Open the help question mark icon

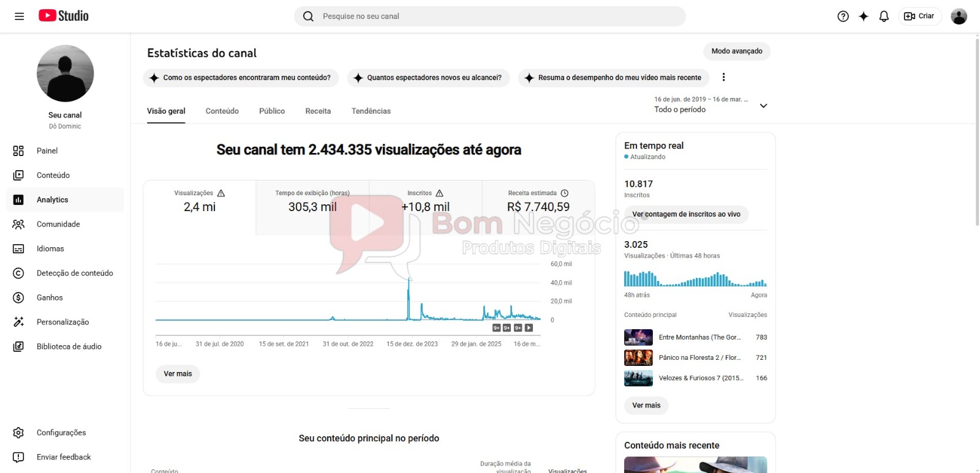tap(843, 17)
